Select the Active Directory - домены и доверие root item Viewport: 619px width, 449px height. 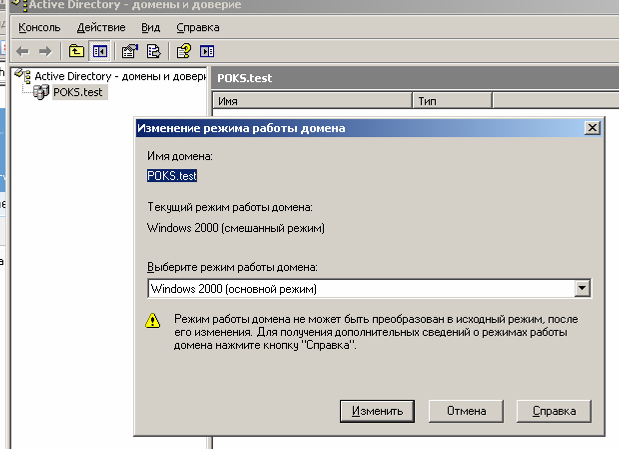[120, 76]
